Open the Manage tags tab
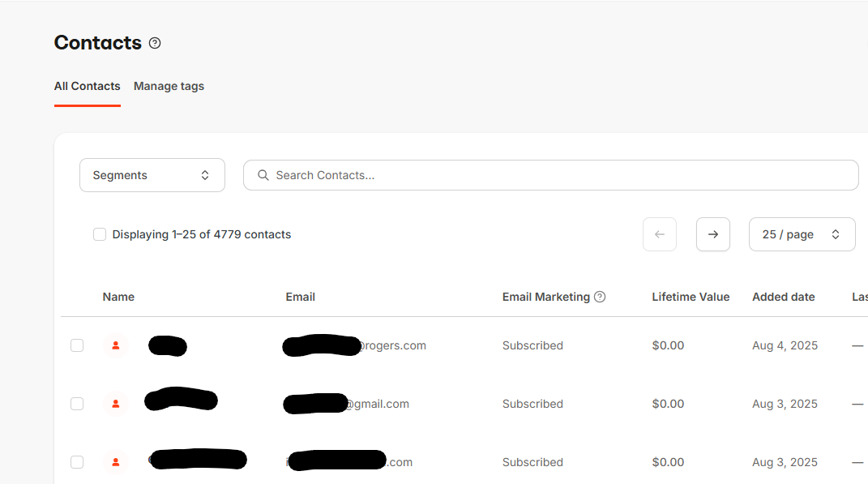The width and height of the screenshot is (868, 484). 169,86
